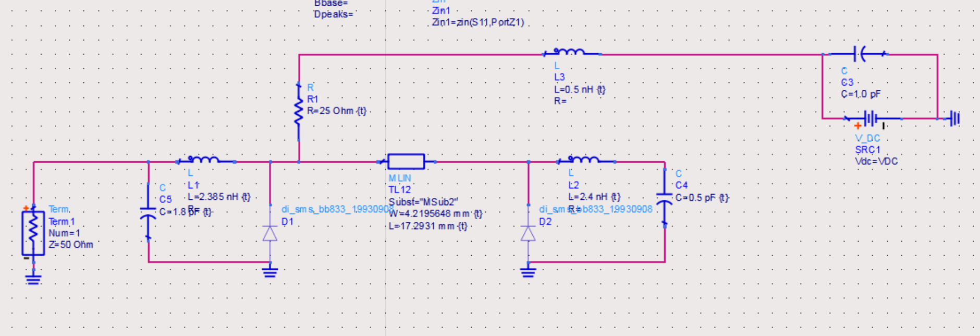Select the C3 capacitor symbol
The image size is (980, 336).
(859, 53)
